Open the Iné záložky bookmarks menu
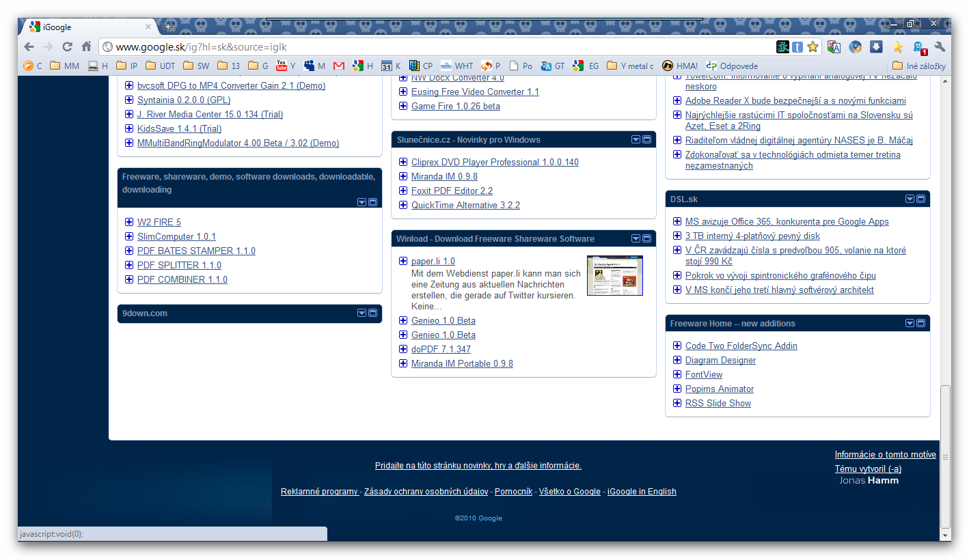Image resolution: width=969 pixels, height=560 pixels. tap(919, 66)
